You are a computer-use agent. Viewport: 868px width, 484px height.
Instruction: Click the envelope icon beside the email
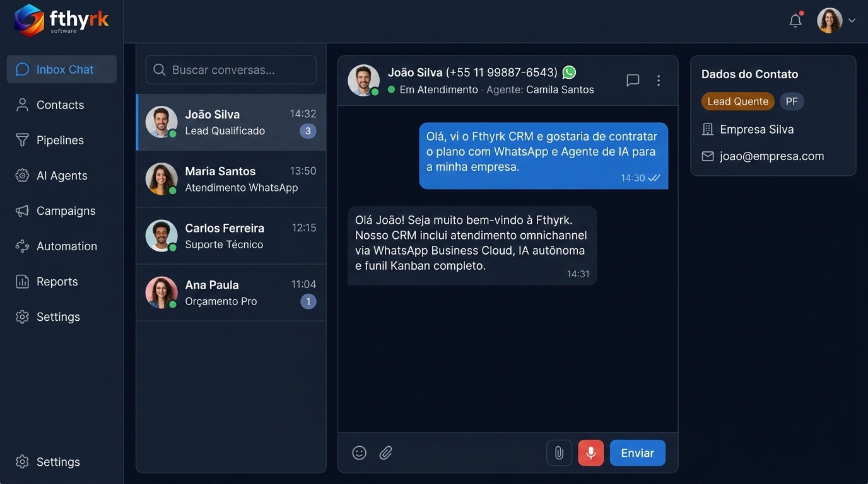(x=708, y=156)
